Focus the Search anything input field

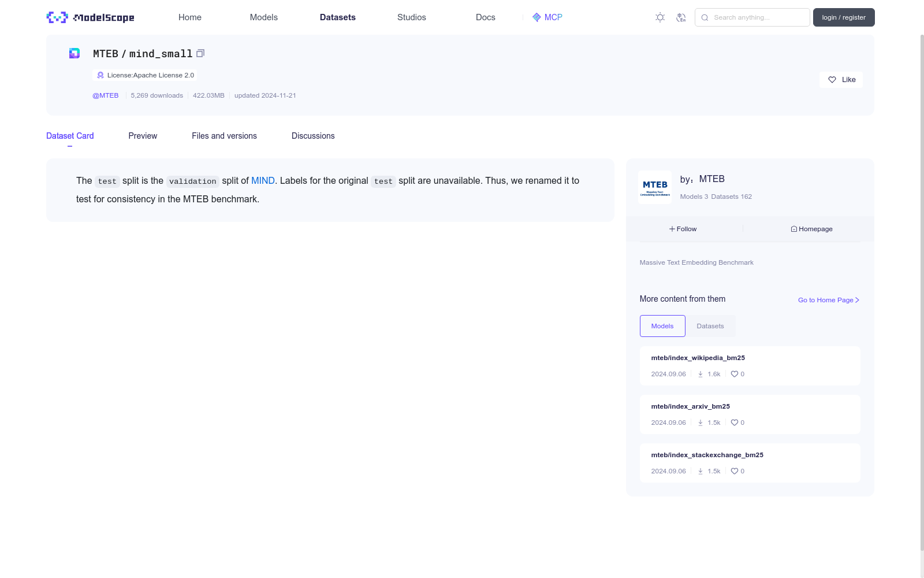pyautogui.click(x=752, y=17)
